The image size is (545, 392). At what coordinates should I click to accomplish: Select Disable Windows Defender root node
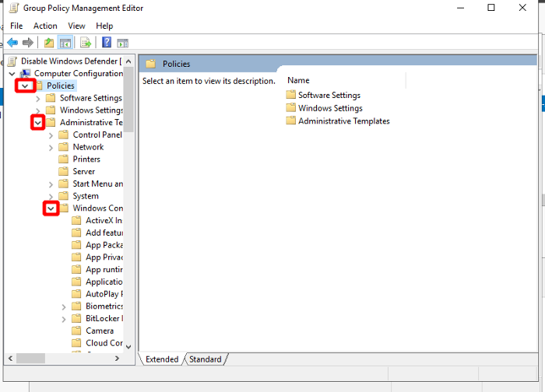tap(72, 61)
